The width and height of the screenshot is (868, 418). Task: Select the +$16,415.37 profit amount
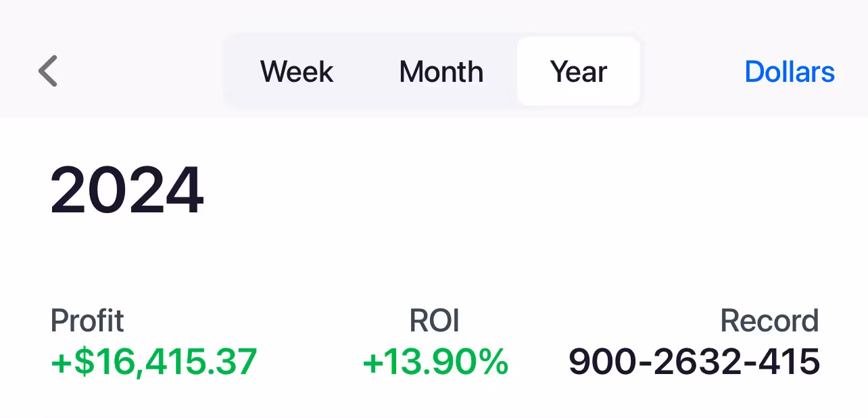[154, 361]
